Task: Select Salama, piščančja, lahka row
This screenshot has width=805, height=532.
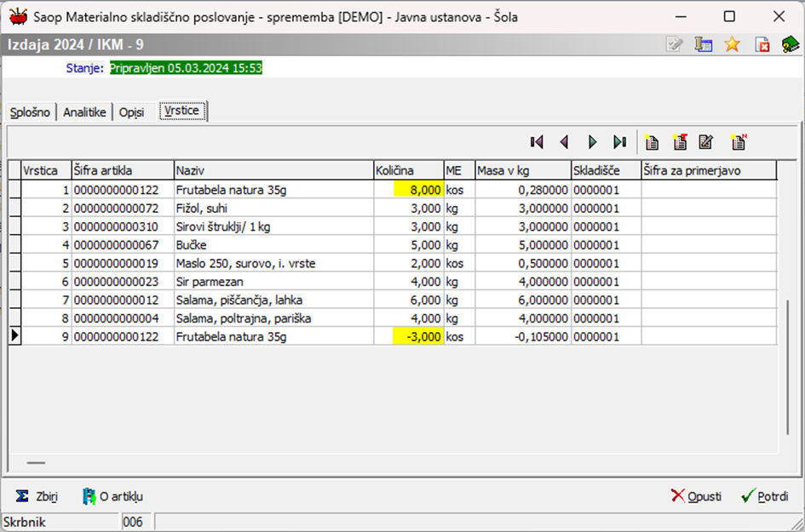Action: tap(393, 300)
